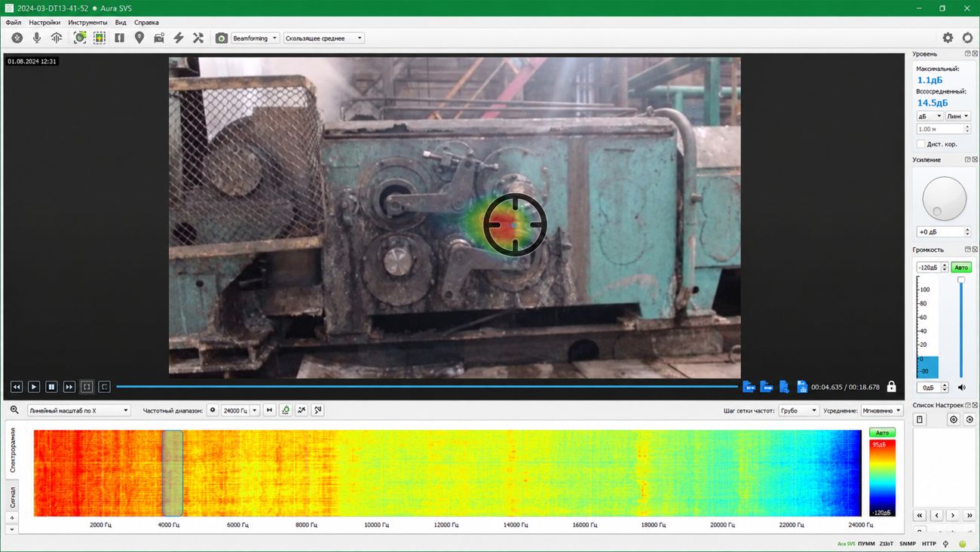Click the video playback progress bar
The width and height of the screenshot is (980, 552).
[427, 387]
